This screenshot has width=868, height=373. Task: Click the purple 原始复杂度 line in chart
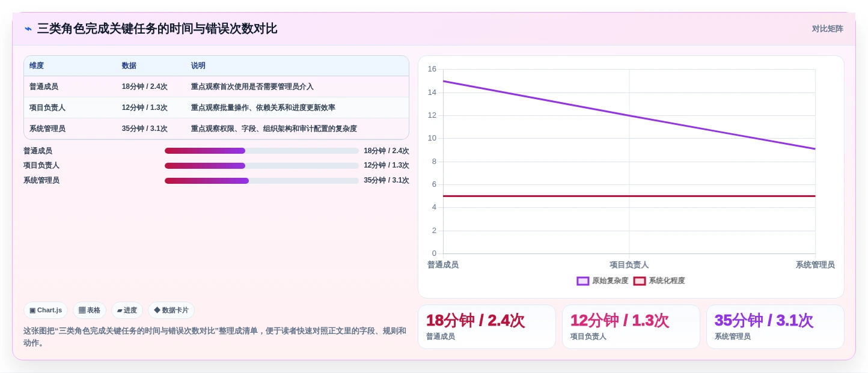pos(629,115)
